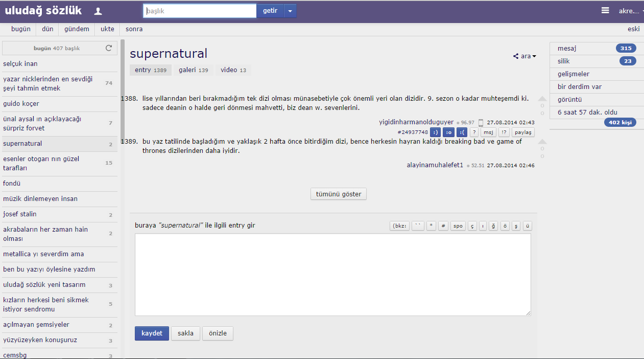Upvote entry 1389 with the triangle arrow

pyautogui.click(x=542, y=142)
